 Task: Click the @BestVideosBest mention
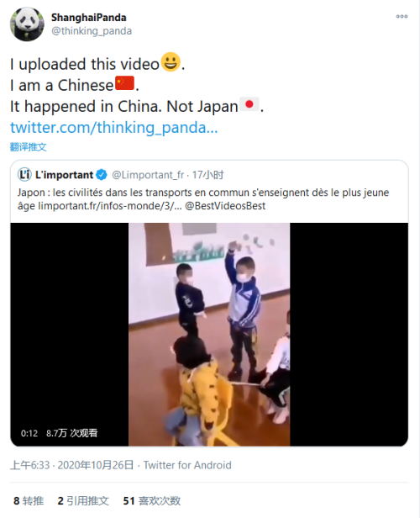[x=225, y=206]
